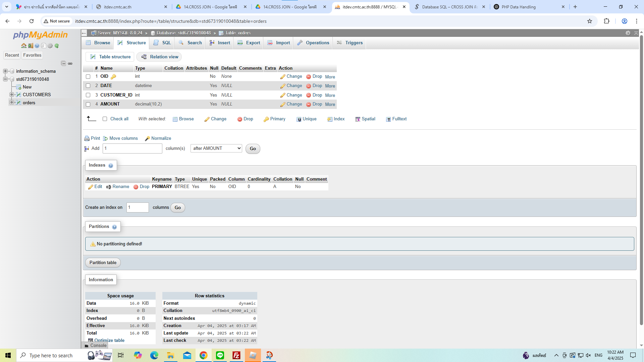The image size is (644, 362).
Task: Click the phpMyAdmin Home icon
Action: point(23,46)
